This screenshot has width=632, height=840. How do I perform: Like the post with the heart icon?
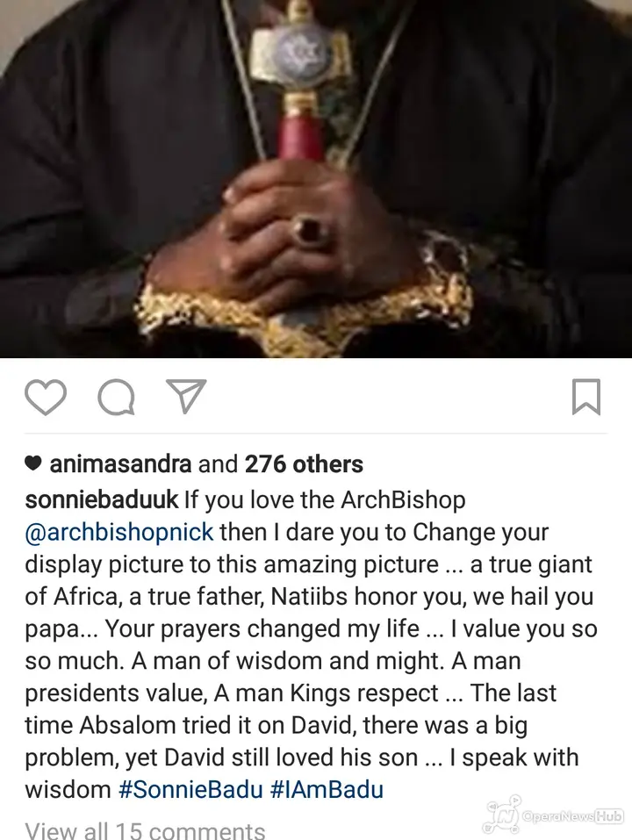(46, 397)
